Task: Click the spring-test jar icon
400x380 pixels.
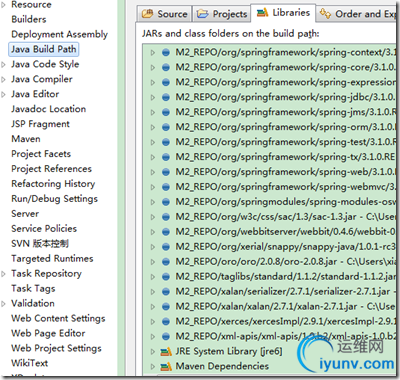Action: pyautogui.click(x=166, y=142)
